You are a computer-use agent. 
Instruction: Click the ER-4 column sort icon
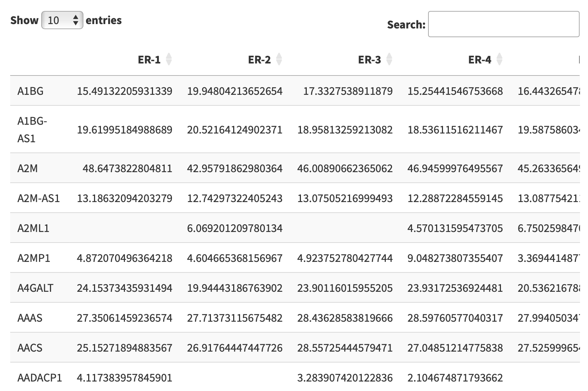(499, 59)
